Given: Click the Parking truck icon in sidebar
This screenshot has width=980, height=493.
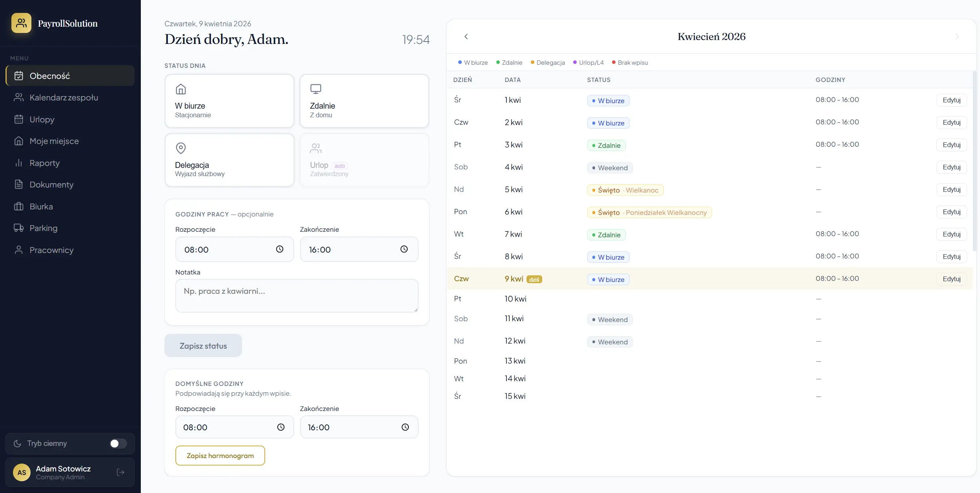Looking at the screenshot, I should 18,228.
